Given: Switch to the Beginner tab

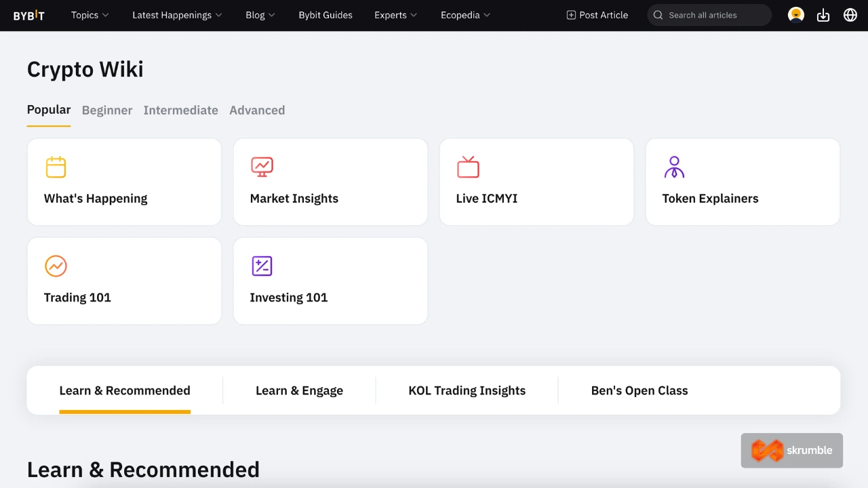Looking at the screenshot, I should [107, 110].
